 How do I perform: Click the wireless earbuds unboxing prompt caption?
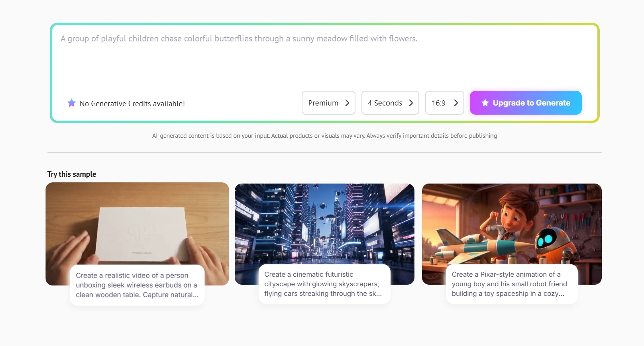click(x=137, y=285)
